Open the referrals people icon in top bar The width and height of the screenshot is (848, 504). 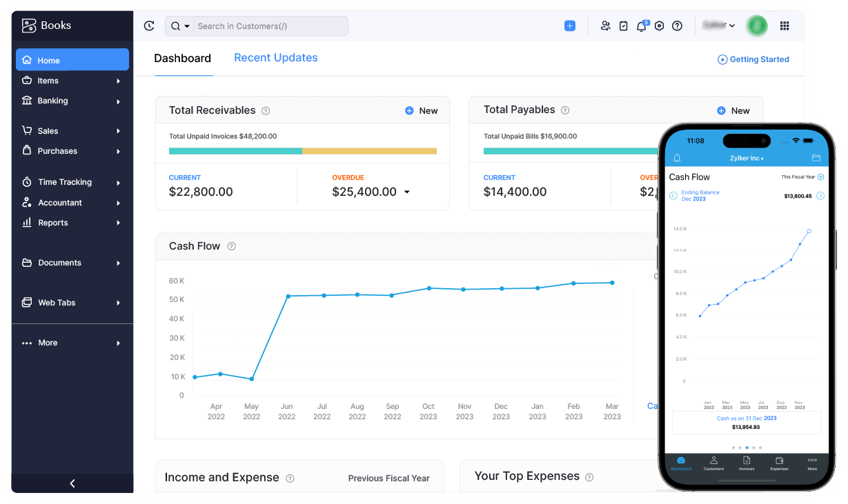tap(605, 26)
